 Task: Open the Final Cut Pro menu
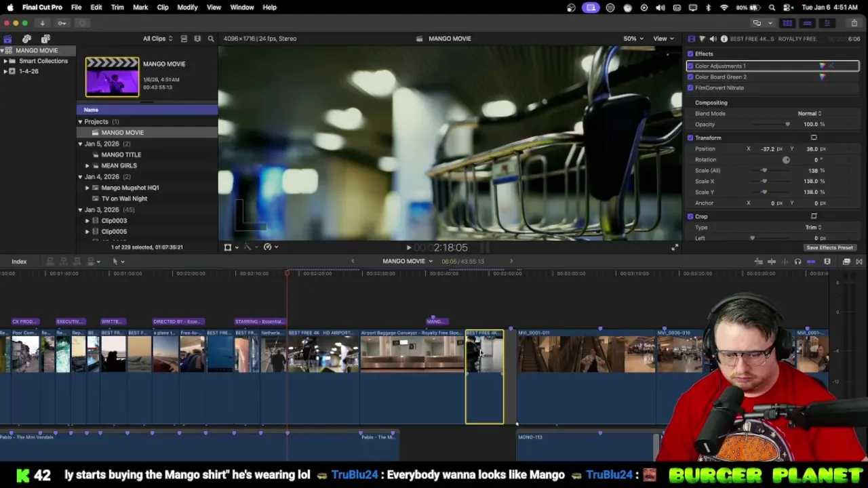pyautogui.click(x=42, y=7)
